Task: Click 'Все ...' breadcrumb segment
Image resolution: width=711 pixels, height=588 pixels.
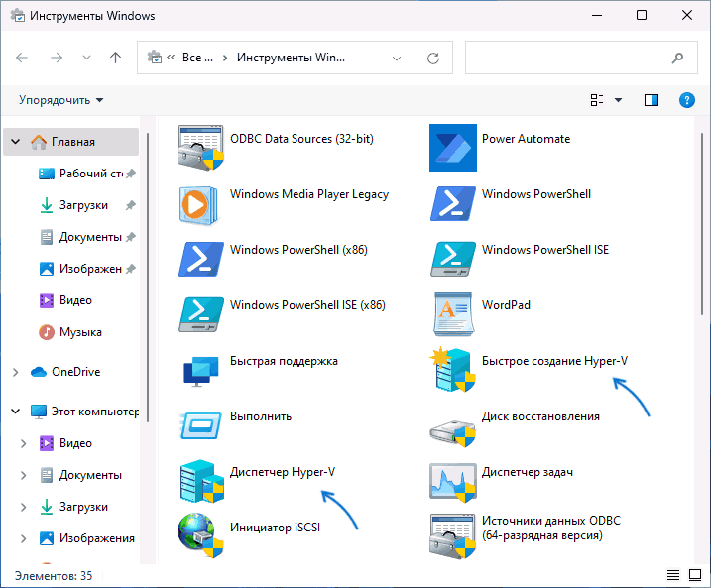Action: [197, 58]
